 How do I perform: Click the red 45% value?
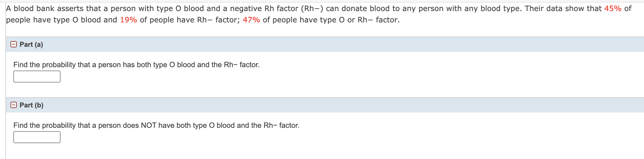613,9
